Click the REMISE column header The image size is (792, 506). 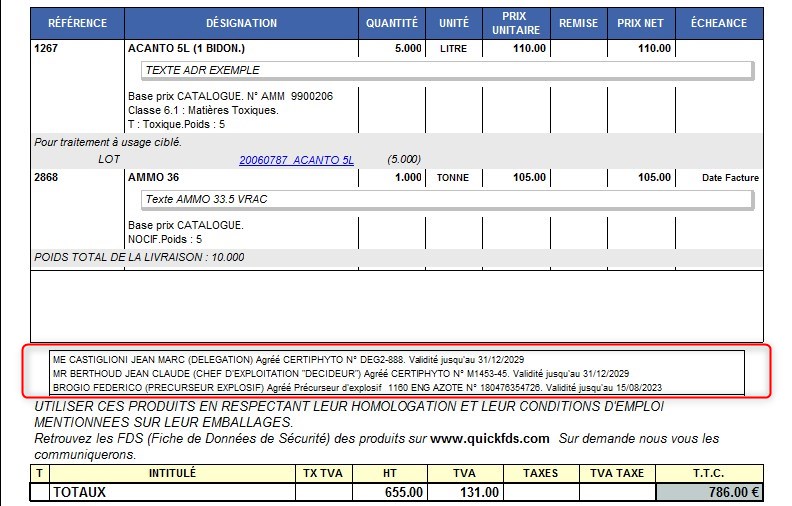(578, 23)
